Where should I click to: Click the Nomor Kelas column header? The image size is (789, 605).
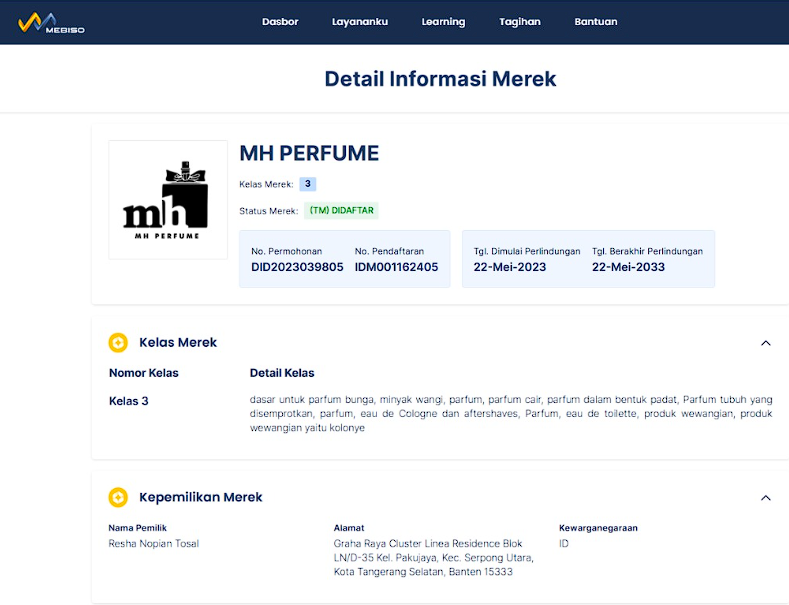[x=143, y=372]
